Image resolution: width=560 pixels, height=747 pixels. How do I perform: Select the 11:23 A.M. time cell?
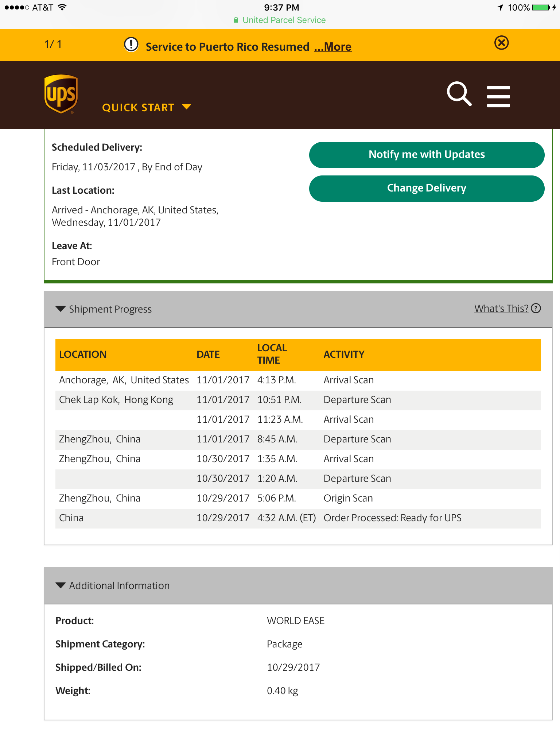point(280,419)
